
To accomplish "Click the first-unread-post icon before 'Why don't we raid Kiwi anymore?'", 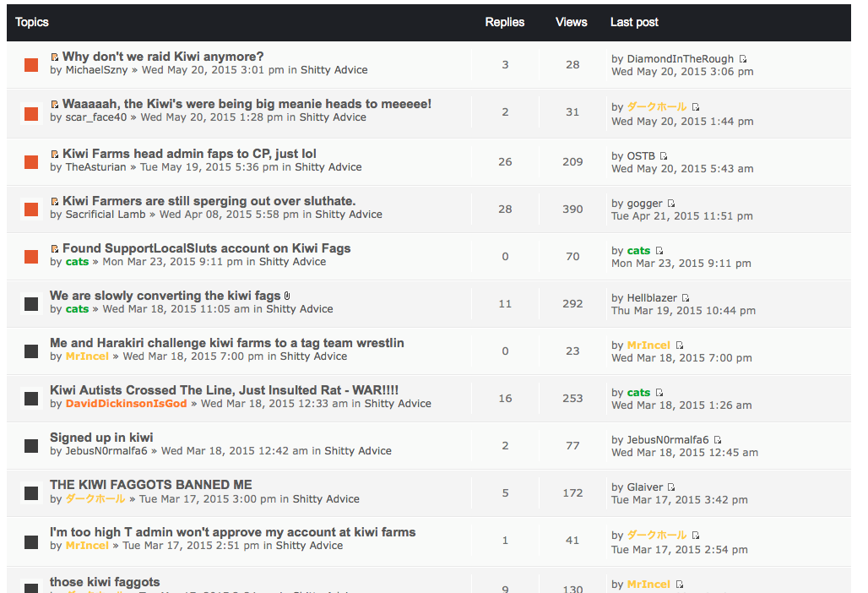I will [54, 57].
